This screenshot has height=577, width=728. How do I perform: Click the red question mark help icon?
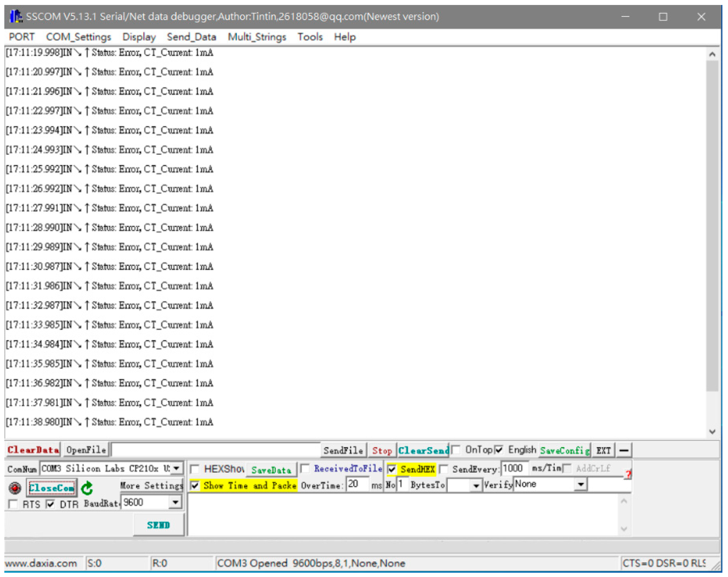(x=628, y=474)
